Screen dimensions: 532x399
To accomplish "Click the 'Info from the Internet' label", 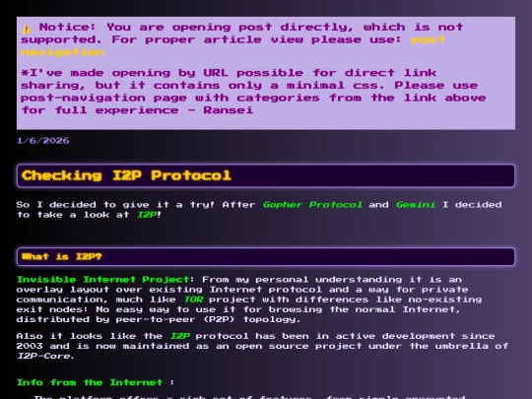I will (90, 382).
